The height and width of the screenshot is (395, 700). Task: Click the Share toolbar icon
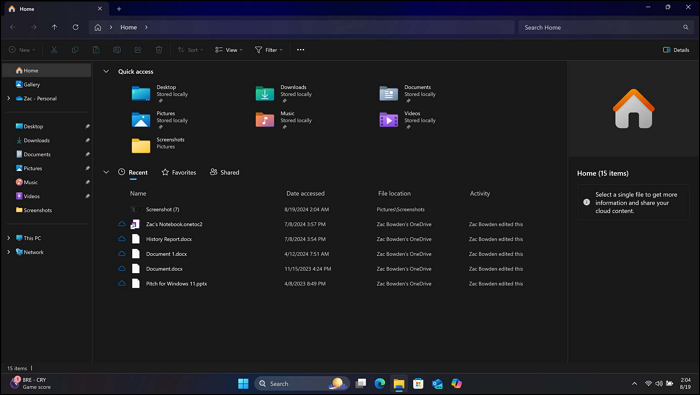point(138,50)
